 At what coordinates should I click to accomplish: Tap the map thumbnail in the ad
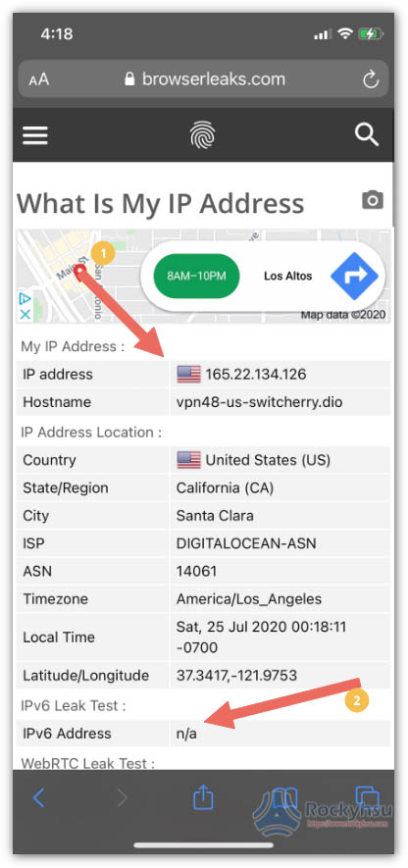(77, 276)
